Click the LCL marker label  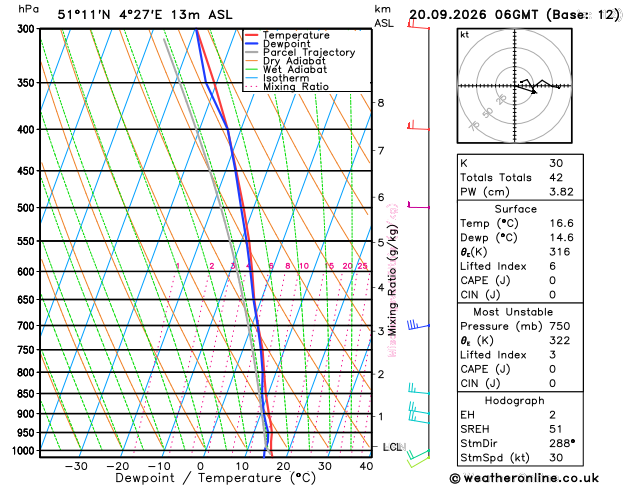click(x=394, y=447)
